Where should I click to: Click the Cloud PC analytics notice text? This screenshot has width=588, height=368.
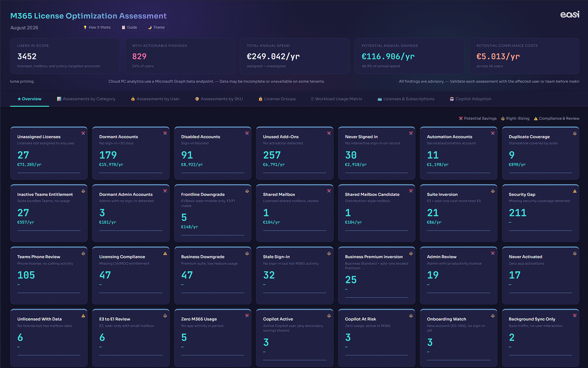[217, 81]
